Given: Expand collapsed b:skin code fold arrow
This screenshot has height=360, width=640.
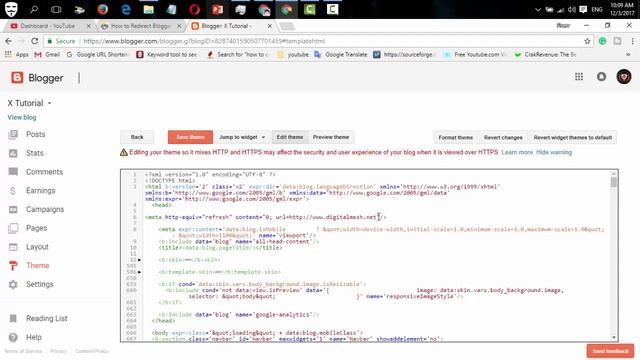Looking at the screenshot, I should pyautogui.click(x=140, y=260).
